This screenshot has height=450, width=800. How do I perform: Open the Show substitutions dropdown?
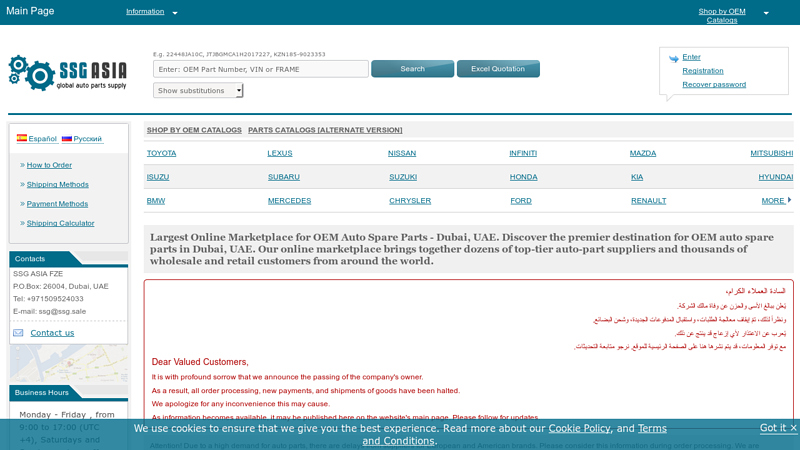(x=198, y=91)
